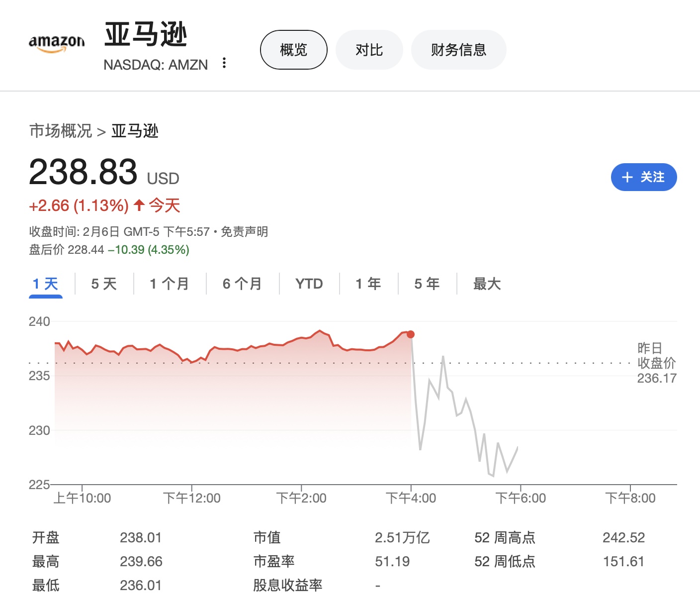This screenshot has width=700, height=612.
Task: Click the red closing-price dot on chart
Action: tap(411, 334)
